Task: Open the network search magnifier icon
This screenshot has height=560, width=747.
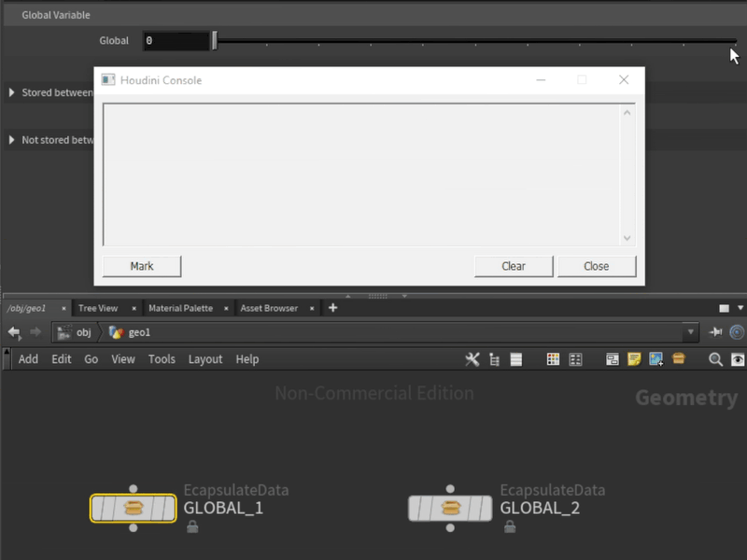Action: (x=714, y=359)
